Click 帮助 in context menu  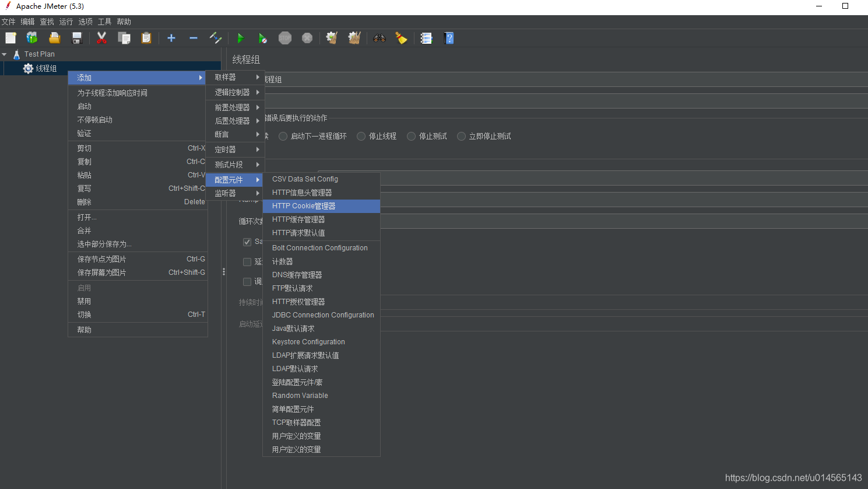pyautogui.click(x=138, y=330)
